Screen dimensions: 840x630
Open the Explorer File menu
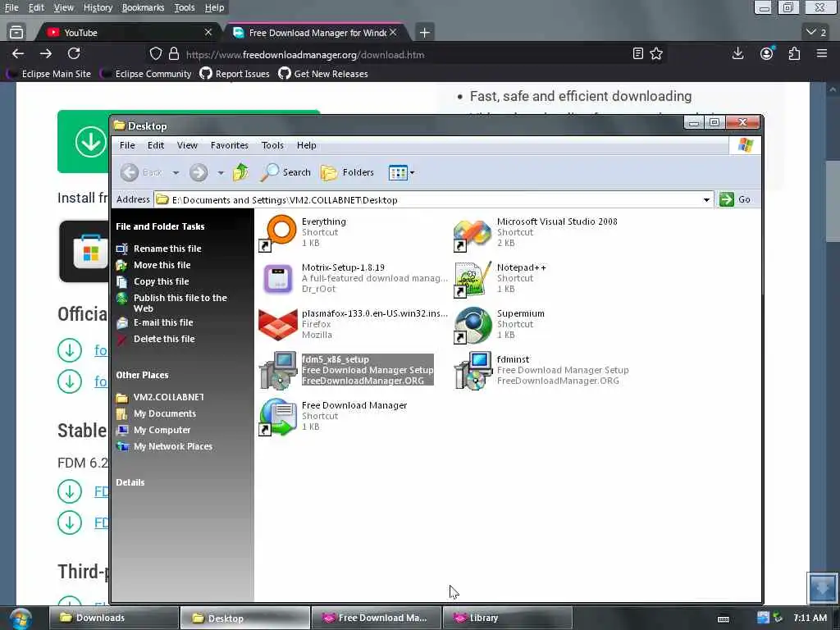tap(127, 145)
